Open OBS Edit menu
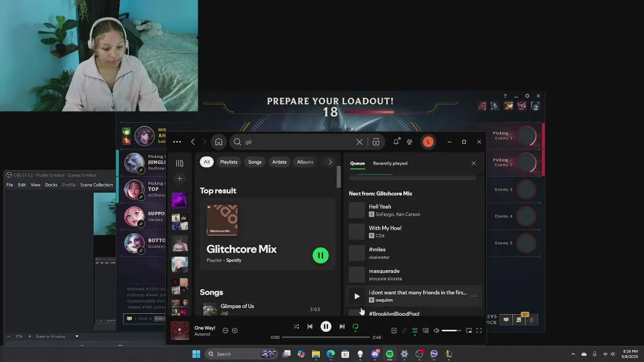 click(22, 185)
